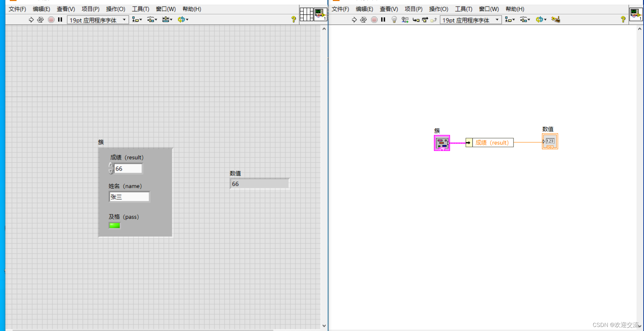Click Run arrow in front panel toolbar
The height and width of the screenshot is (331, 644).
[x=31, y=20]
